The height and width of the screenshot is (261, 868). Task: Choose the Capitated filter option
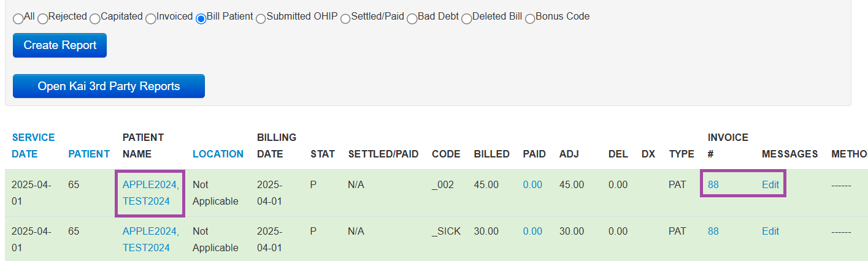95,19
